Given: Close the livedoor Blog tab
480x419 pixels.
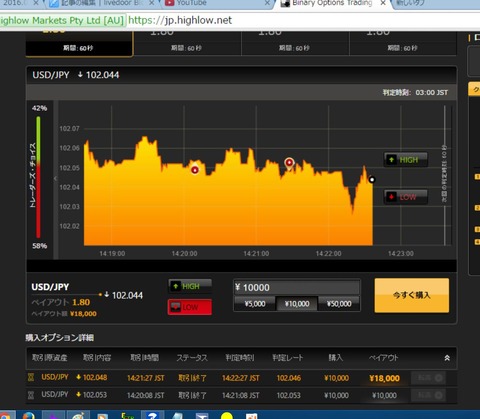Looking at the screenshot, I should 151,3.
